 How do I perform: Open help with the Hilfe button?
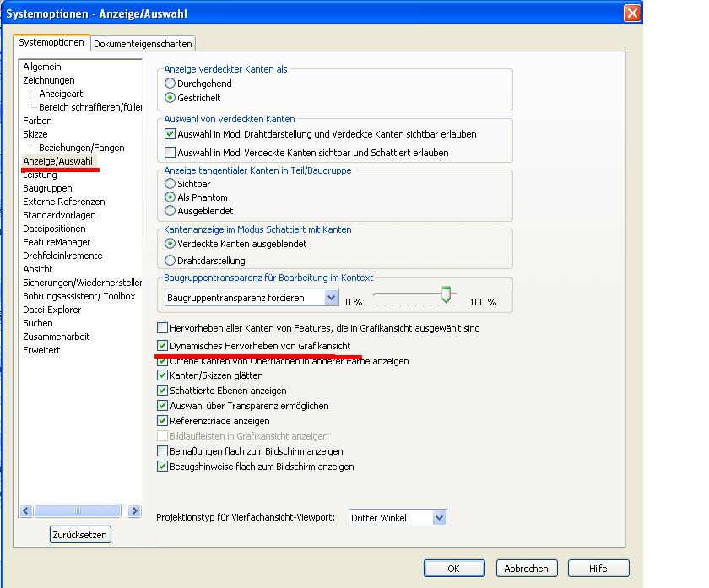coord(598,568)
